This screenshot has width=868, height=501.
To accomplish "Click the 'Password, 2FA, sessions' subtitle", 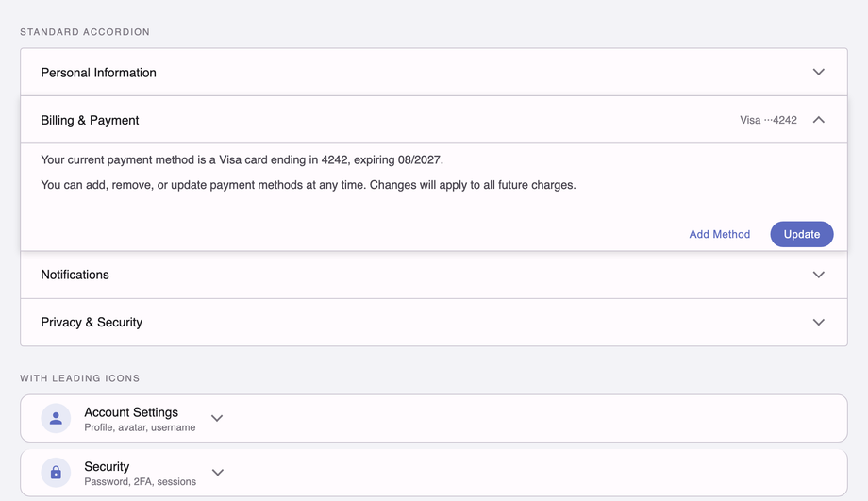I will (x=140, y=481).
